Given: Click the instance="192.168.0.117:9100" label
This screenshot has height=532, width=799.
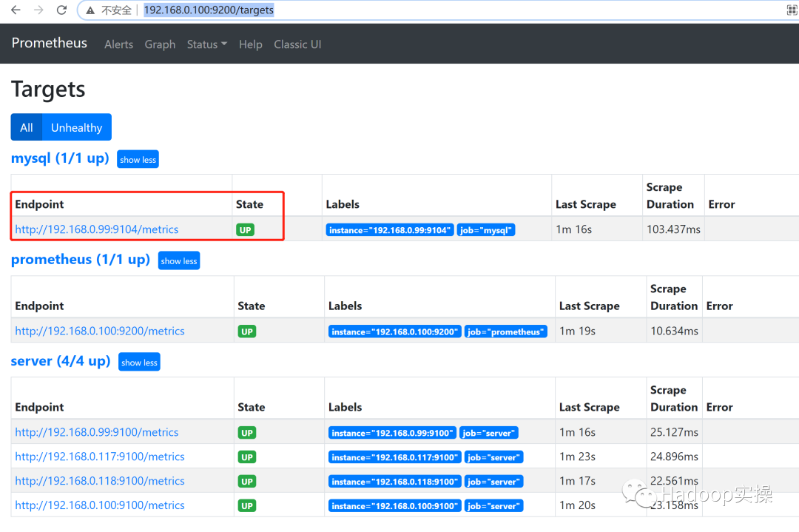Looking at the screenshot, I should click(395, 457).
